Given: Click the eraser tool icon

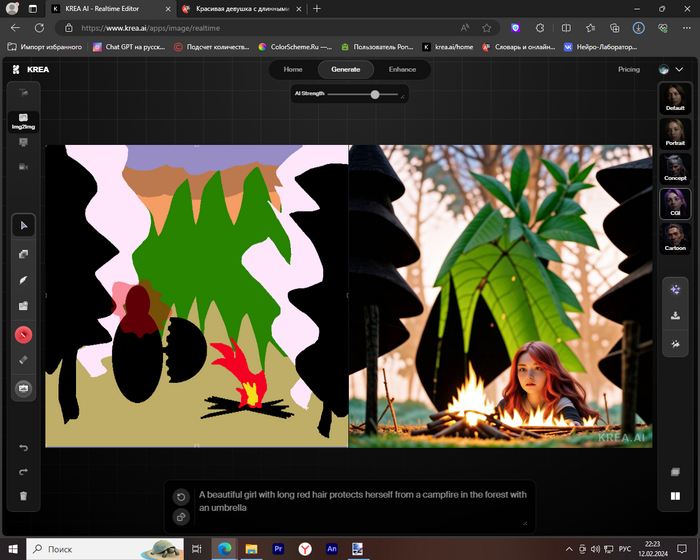Looking at the screenshot, I should tap(24, 360).
